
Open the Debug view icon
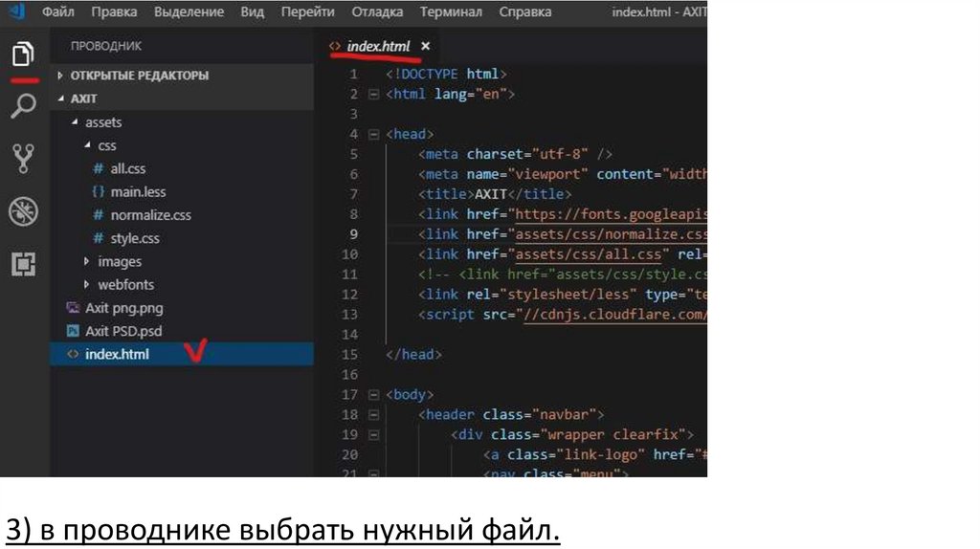pos(23,211)
